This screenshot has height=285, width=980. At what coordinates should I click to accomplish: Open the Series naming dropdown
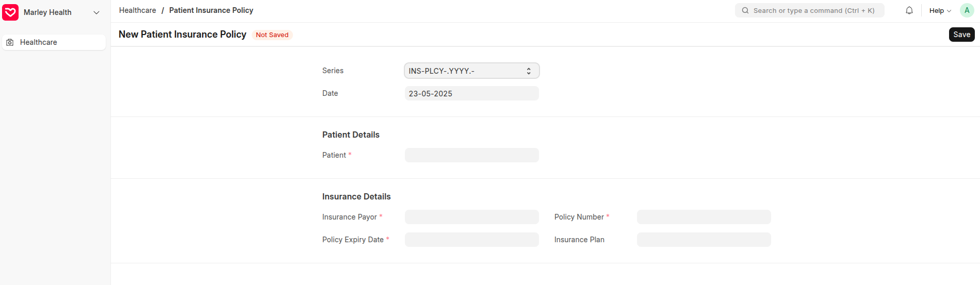pos(471,71)
